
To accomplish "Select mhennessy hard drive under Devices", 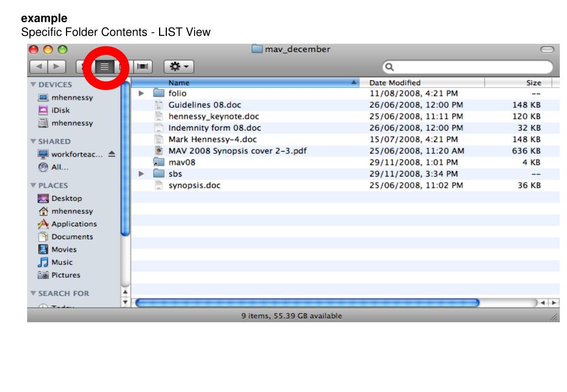I will tap(43, 123).
